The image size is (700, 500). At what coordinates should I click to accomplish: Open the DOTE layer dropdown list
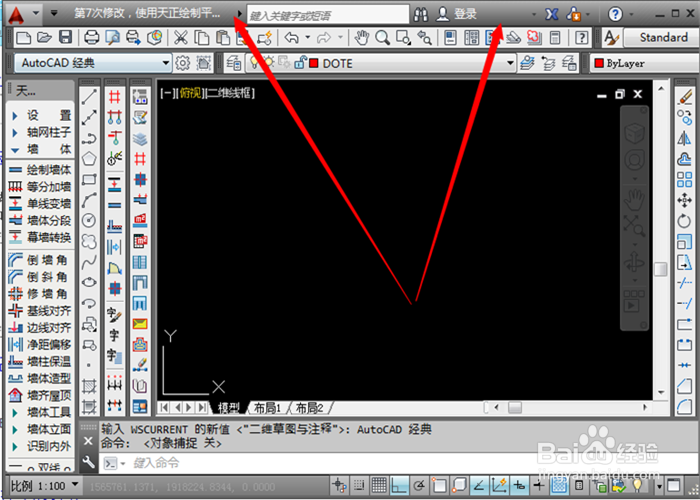pyautogui.click(x=381, y=63)
